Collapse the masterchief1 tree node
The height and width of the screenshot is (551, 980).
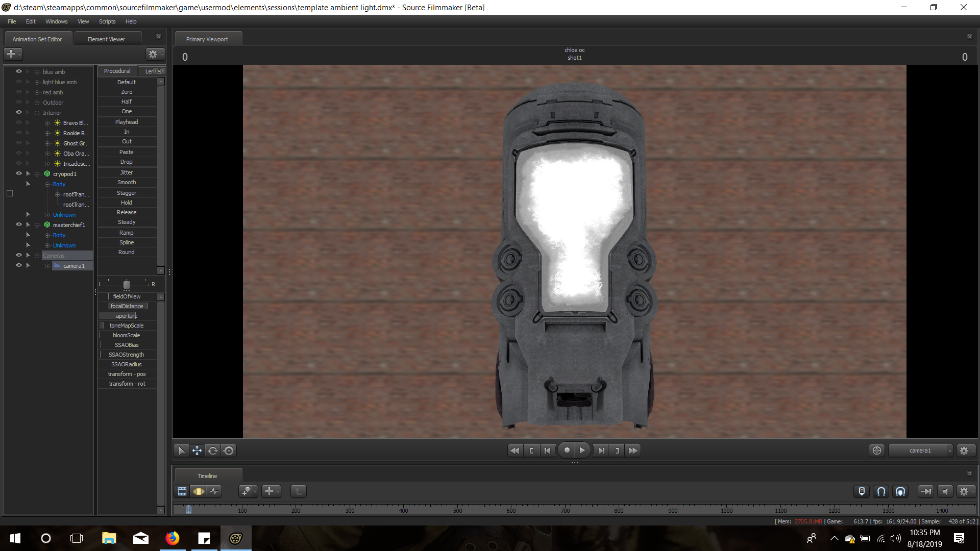[x=37, y=225]
